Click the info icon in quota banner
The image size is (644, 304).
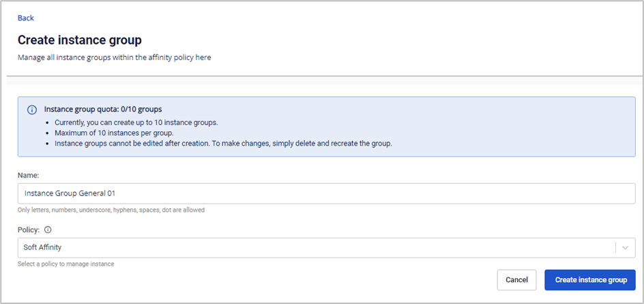[x=31, y=110]
